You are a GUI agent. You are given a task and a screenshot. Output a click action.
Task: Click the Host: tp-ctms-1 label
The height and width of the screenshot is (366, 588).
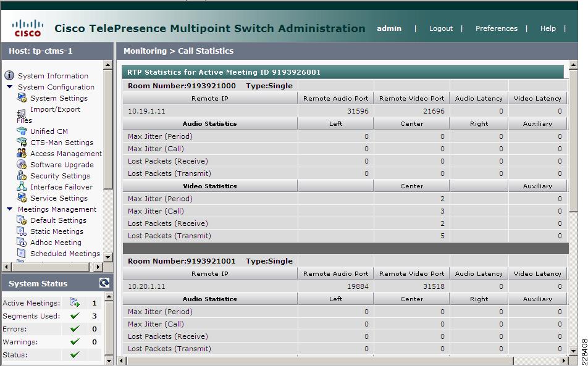(41, 51)
